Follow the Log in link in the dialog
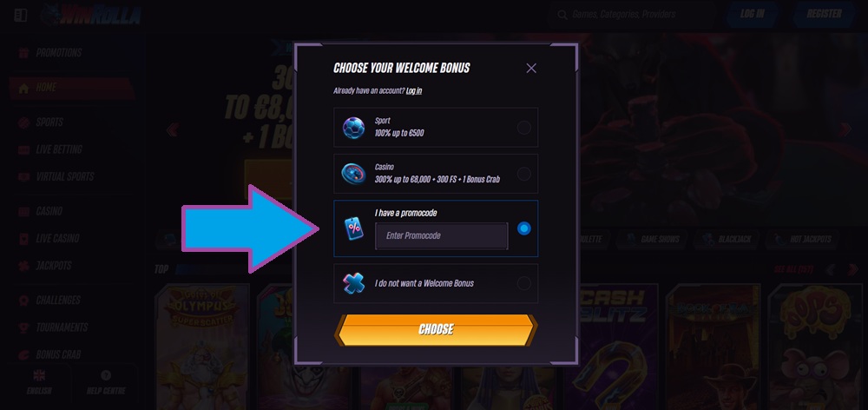Image resolution: width=868 pixels, height=410 pixels. click(x=414, y=90)
